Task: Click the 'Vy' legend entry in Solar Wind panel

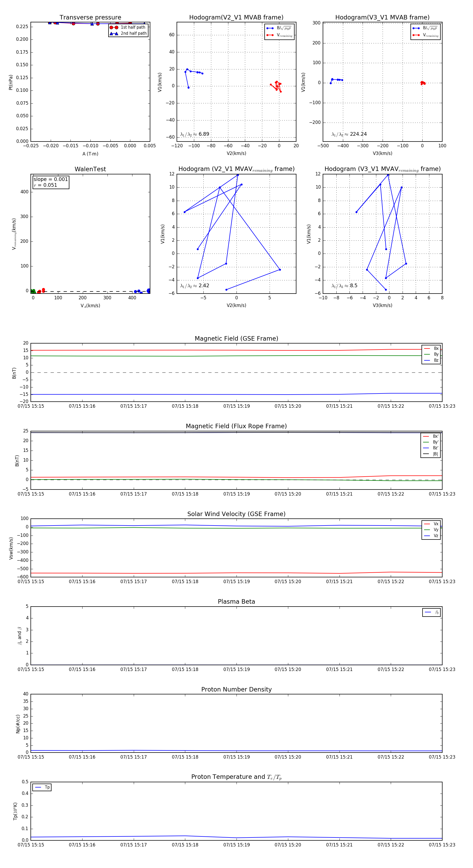Action: [431, 530]
